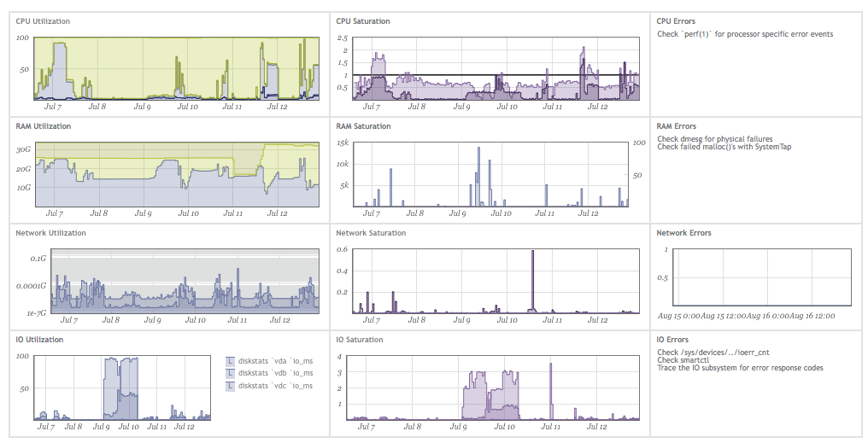Screen dimensions: 868x443
Task: Click the CPU Errors panel heading
Action: 675,20
